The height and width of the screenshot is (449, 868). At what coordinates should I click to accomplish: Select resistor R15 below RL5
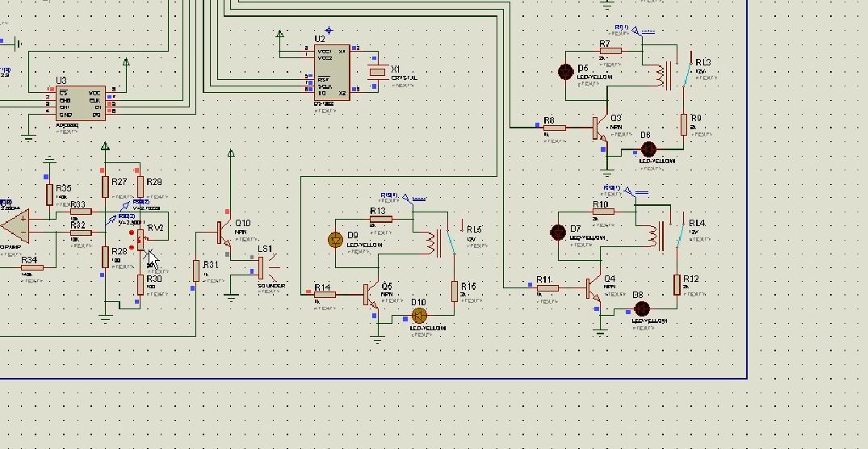[x=455, y=292]
